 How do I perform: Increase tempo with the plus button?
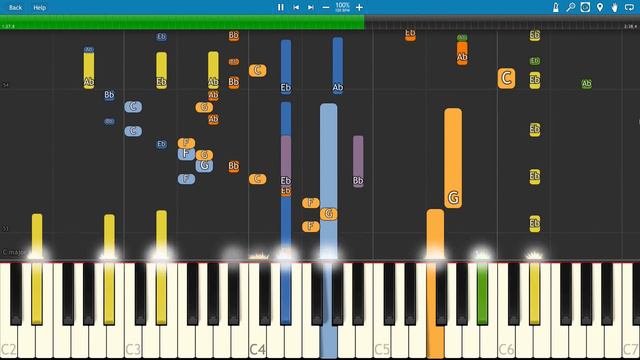point(359,7)
